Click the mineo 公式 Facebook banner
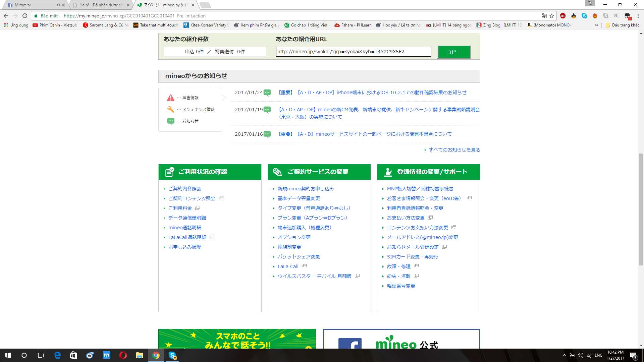 401,339
